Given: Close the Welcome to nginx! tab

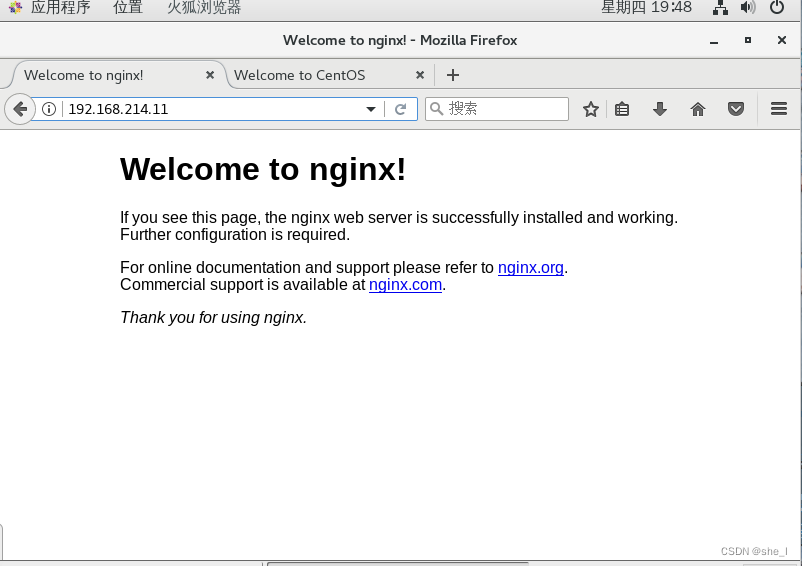Looking at the screenshot, I should tap(210, 75).
